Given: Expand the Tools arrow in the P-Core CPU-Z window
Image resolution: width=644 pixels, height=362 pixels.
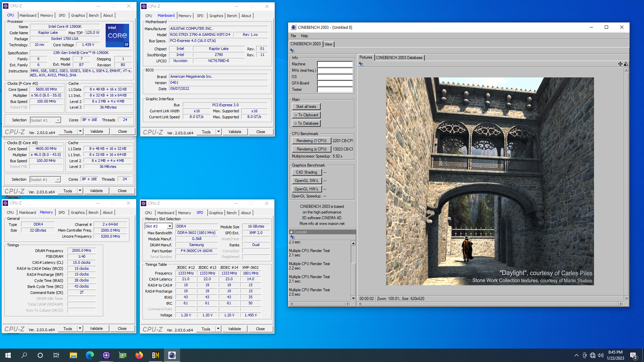Looking at the screenshot, I should 80,131.
